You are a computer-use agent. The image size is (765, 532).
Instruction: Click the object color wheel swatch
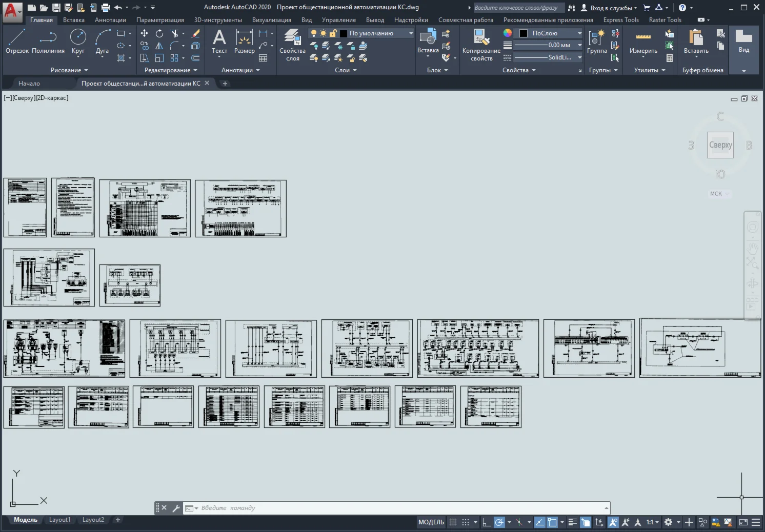508,33
